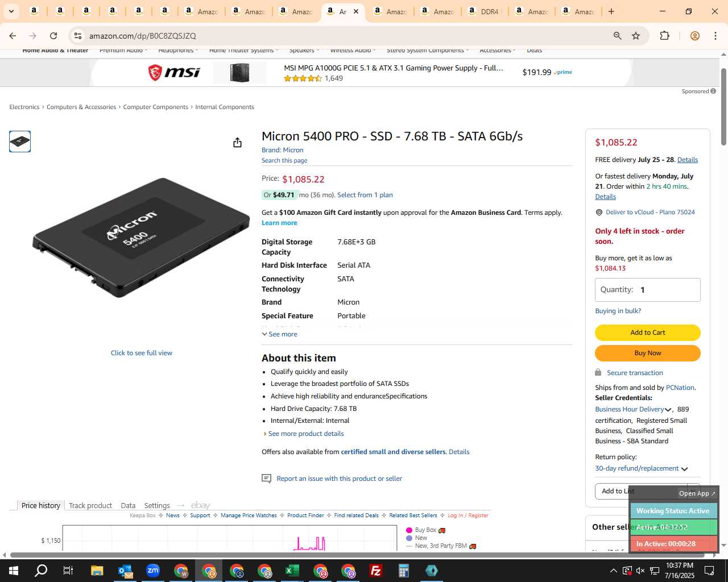The image size is (728, 582).
Task: Add the Micron SSD to cart
Action: click(647, 332)
